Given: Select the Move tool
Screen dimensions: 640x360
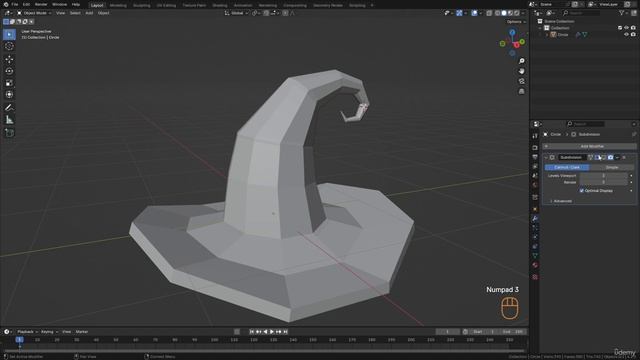Looking at the screenshot, I should (9, 59).
